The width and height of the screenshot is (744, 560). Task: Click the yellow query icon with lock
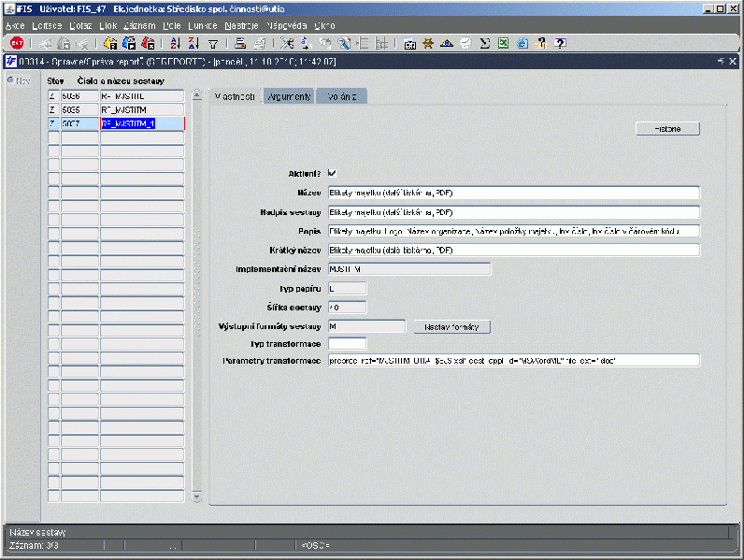tap(110, 43)
